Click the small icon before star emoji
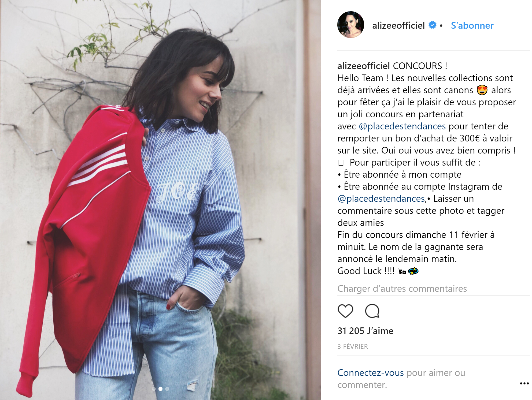532x400 pixels. [x=402, y=271]
